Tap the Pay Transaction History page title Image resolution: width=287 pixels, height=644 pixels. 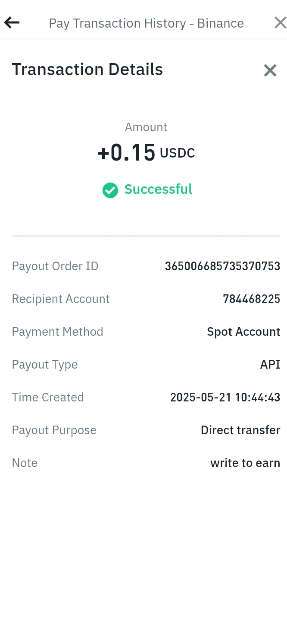click(x=147, y=23)
